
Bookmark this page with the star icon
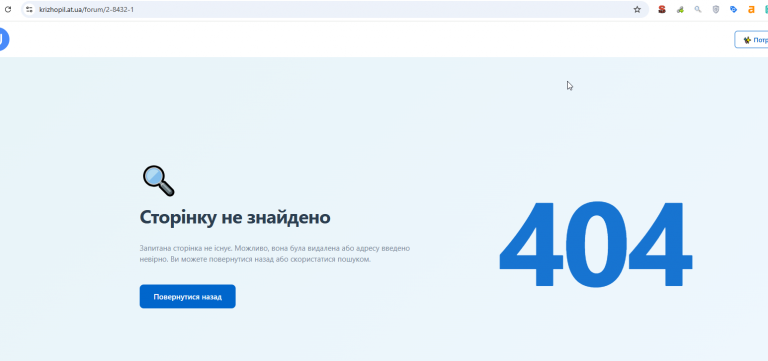[637, 9]
